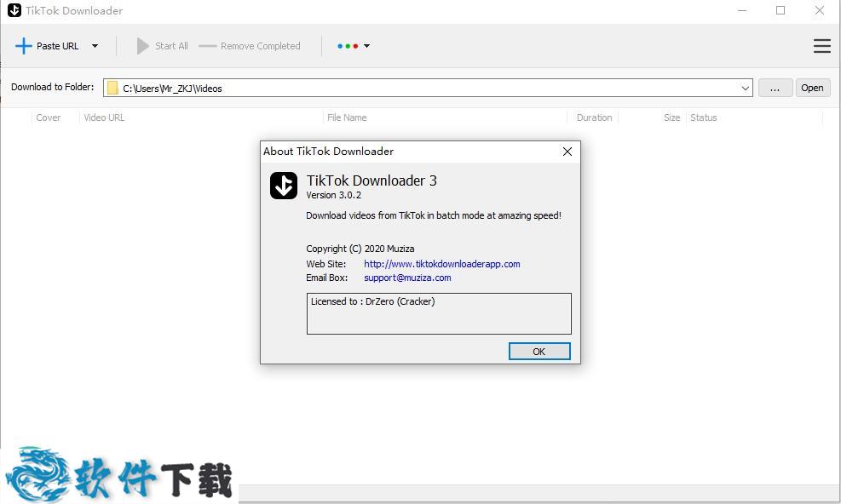
Task: Click the download folder path field
Action: [x=428, y=88]
